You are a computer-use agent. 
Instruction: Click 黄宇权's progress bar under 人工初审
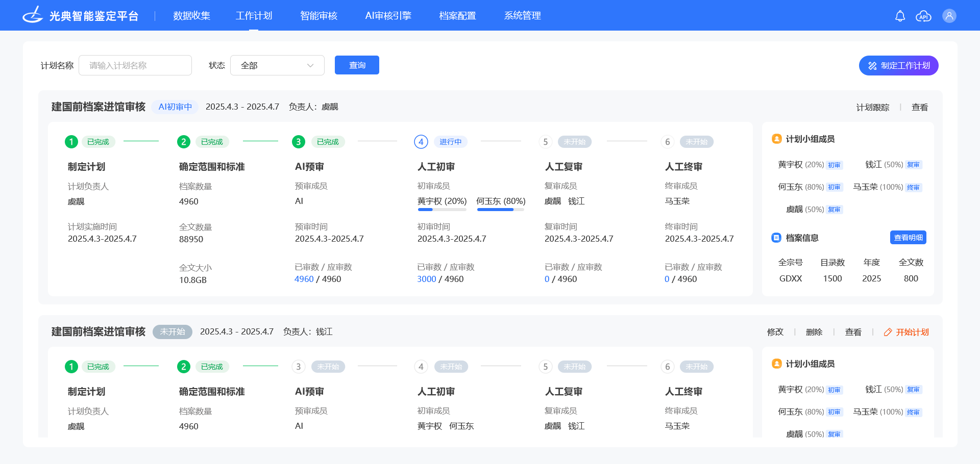[x=442, y=210]
